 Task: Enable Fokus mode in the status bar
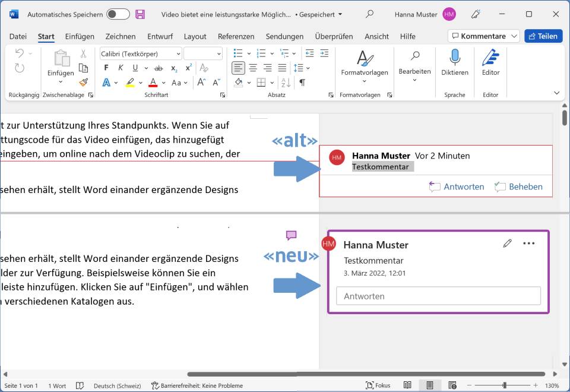click(x=378, y=385)
